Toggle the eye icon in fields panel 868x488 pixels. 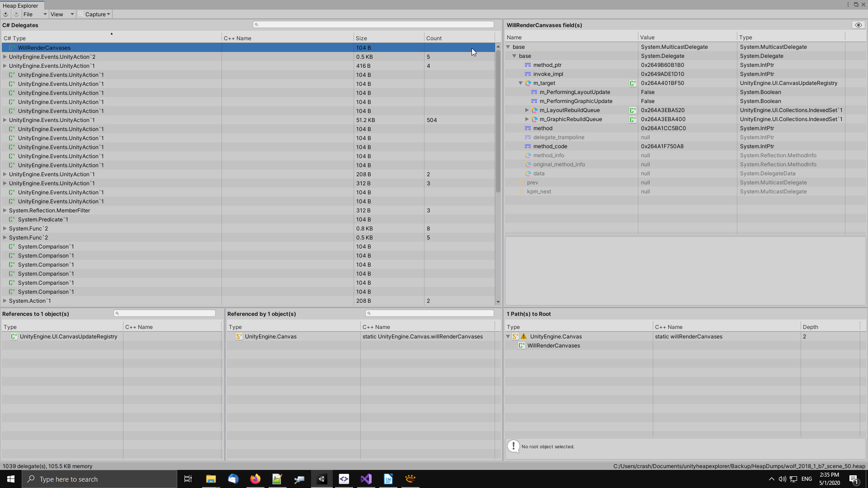(858, 25)
